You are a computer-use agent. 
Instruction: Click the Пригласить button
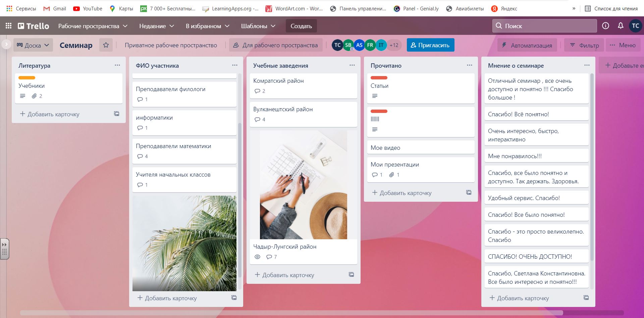point(430,45)
